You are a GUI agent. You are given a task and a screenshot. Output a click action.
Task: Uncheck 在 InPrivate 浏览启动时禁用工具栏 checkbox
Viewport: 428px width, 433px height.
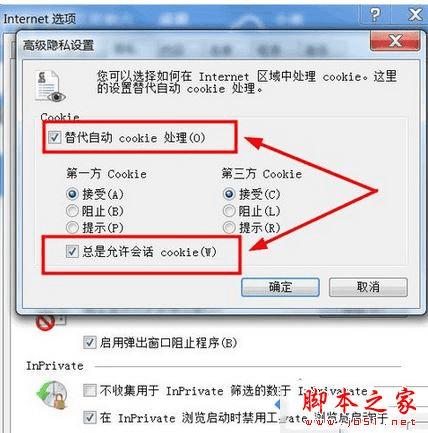point(89,417)
